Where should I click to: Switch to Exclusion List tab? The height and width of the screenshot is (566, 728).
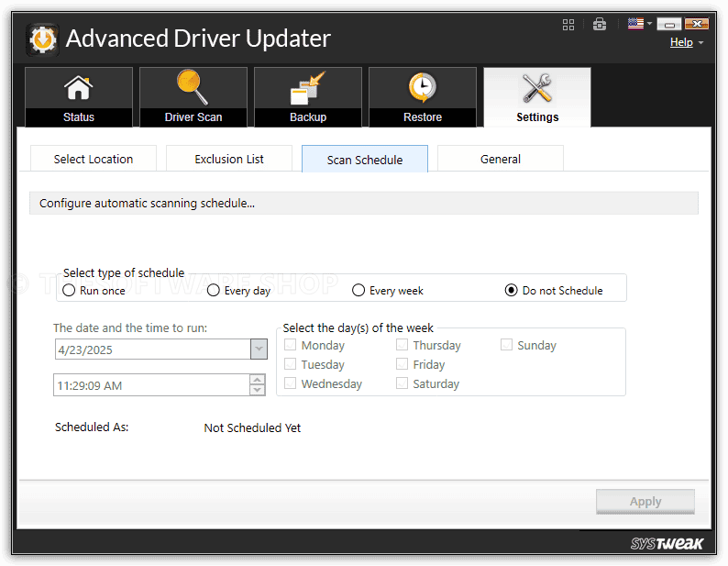pyautogui.click(x=229, y=159)
